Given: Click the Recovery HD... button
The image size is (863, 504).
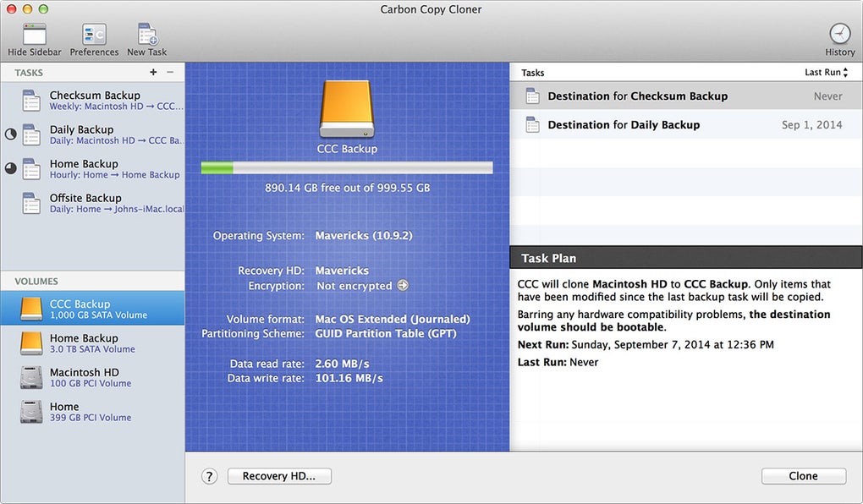Looking at the screenshot, I should coord(279,476).
